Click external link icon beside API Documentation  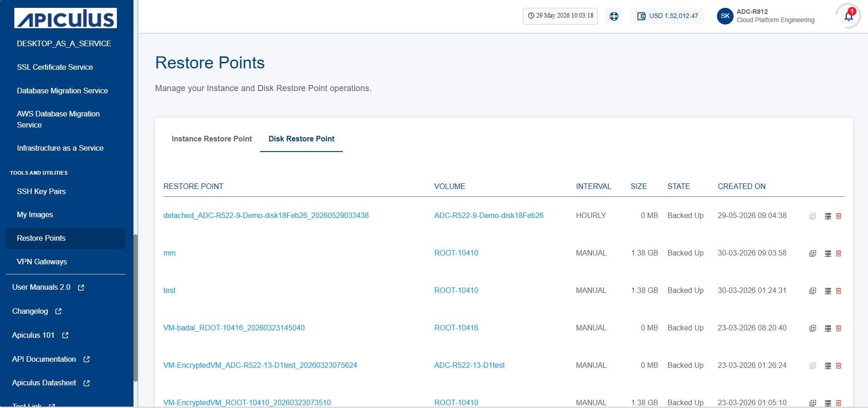click(86, 359)
